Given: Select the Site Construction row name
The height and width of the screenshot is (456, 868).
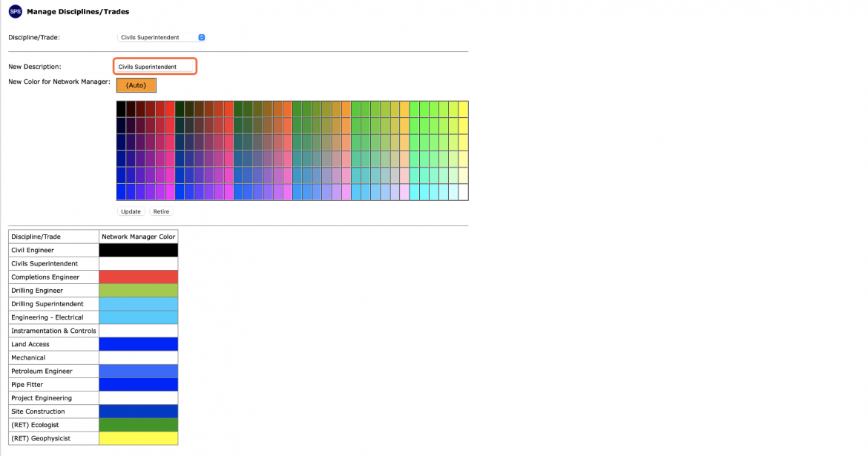Looking at the screenshot, I should (x=38, y=412).
